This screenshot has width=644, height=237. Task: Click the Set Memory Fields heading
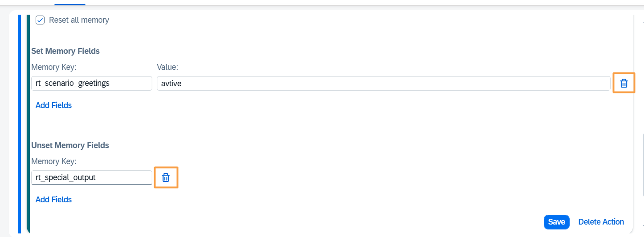[x=65, y=51]
